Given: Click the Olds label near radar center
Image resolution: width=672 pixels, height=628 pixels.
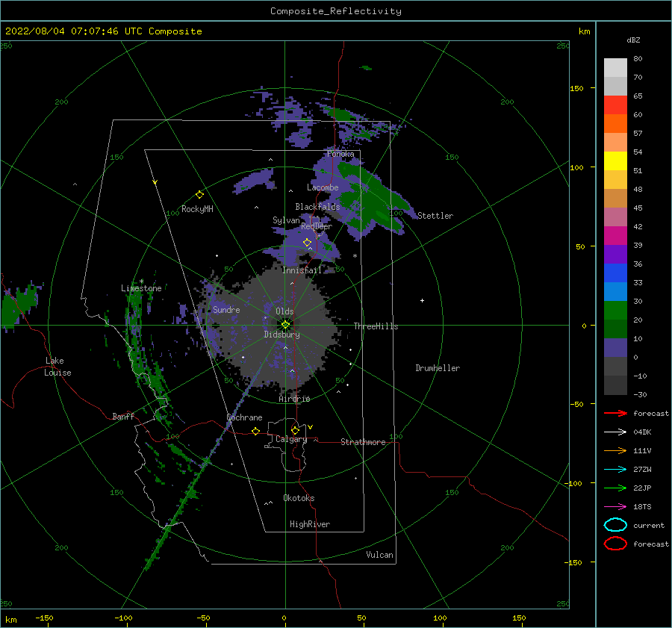Looking at the screenshot, I should (x=284, y=311).
